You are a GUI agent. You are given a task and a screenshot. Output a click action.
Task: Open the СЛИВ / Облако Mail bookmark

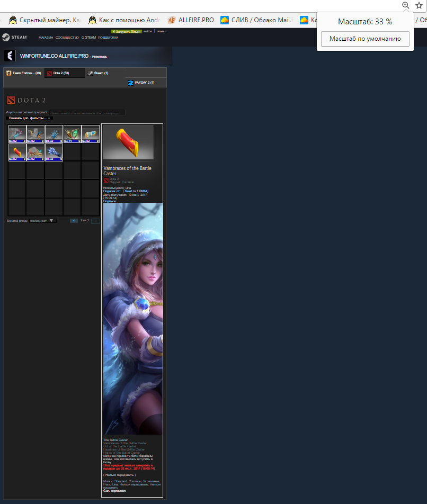[257, 20]
